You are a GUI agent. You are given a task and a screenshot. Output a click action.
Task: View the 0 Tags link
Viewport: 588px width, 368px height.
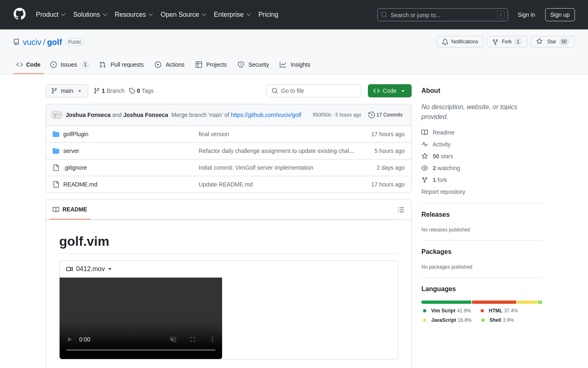[141, 91]
